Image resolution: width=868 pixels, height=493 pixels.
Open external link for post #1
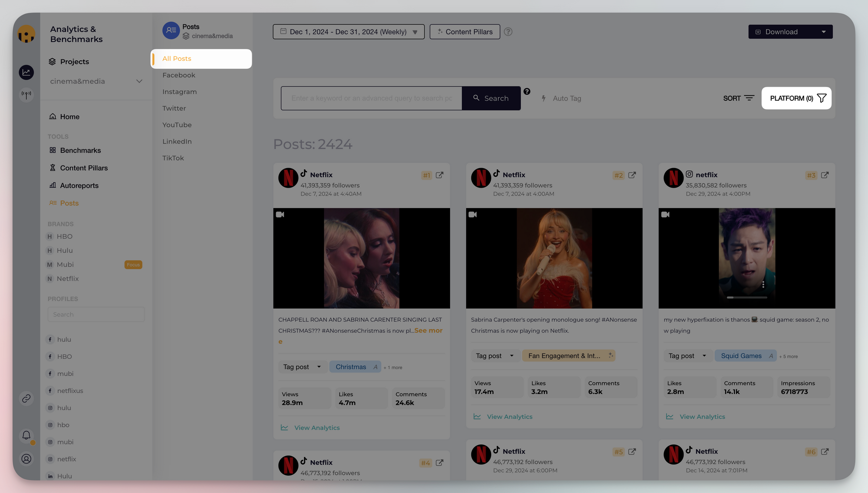(440, 175)
